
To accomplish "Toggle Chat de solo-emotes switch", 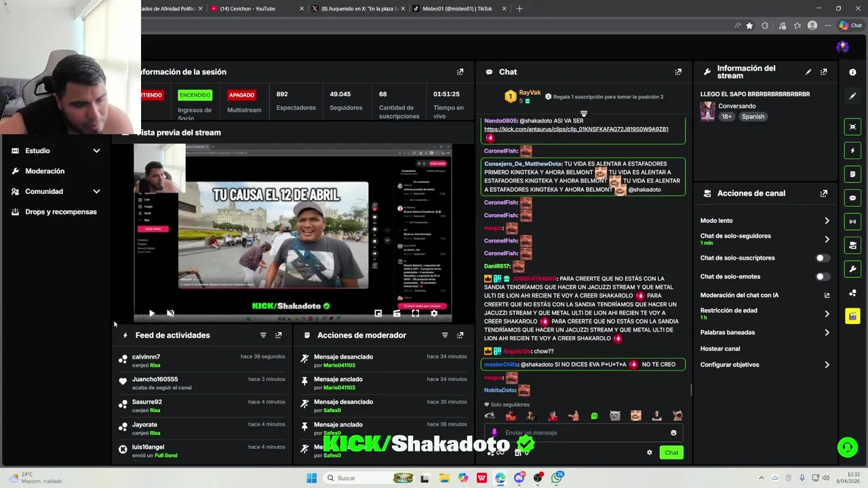I will [822, 277].
